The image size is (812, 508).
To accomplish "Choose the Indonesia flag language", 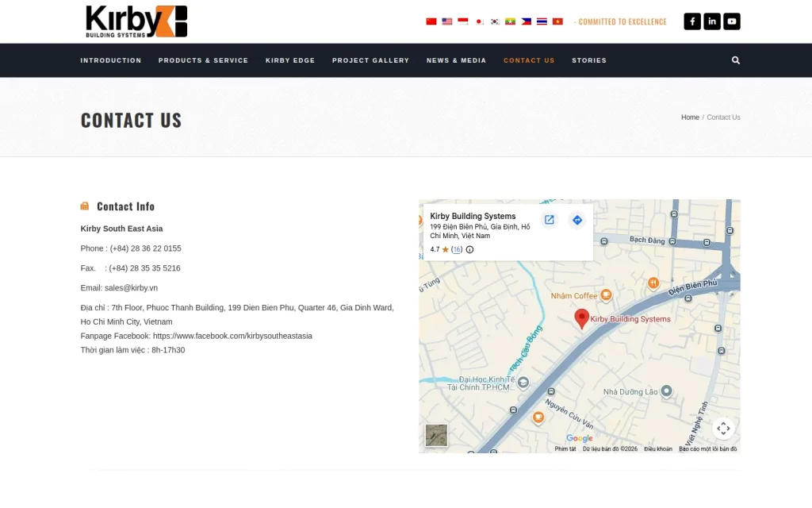I will click(x=463, y=21).
